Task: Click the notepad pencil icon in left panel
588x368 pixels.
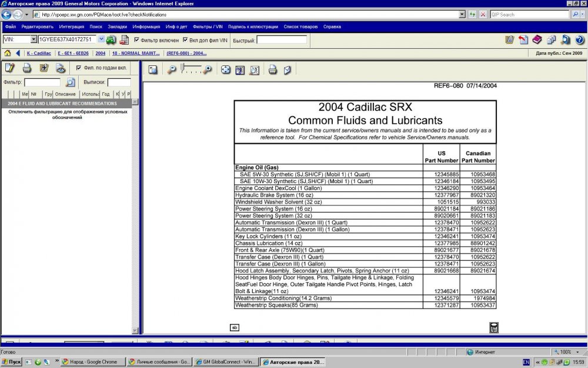Action: tap(9, 68)
